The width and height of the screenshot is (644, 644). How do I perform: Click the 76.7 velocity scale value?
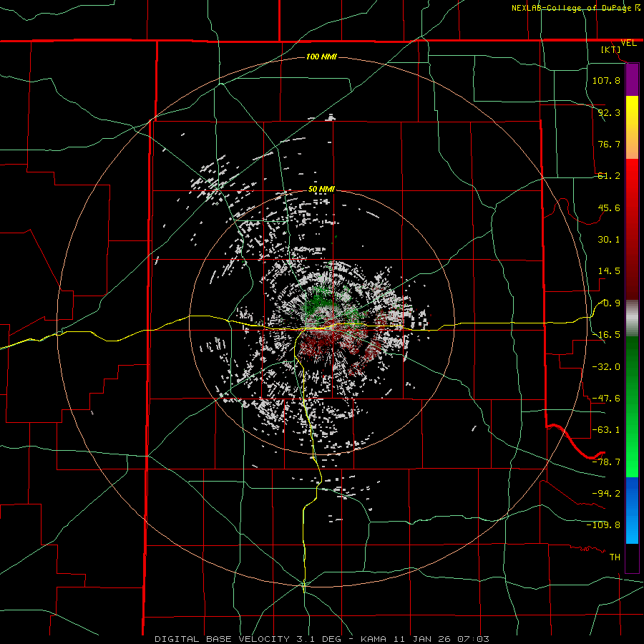(609, 144)
